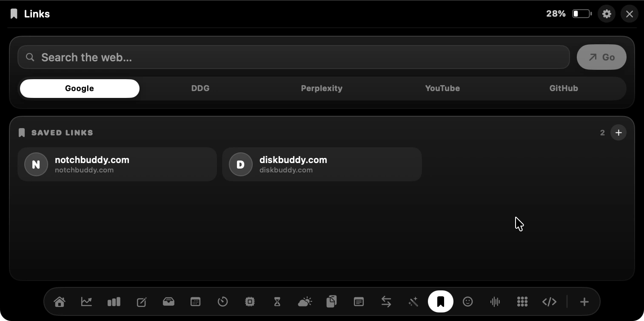Open the calendar widget
This screenshot has width=644, height=321.
tap(195, 302)
